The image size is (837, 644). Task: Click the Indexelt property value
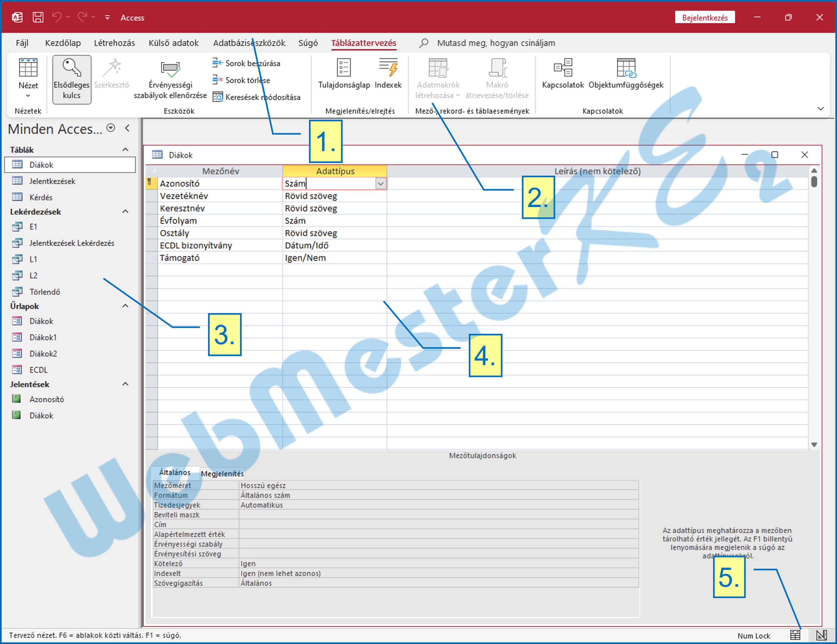439,574
